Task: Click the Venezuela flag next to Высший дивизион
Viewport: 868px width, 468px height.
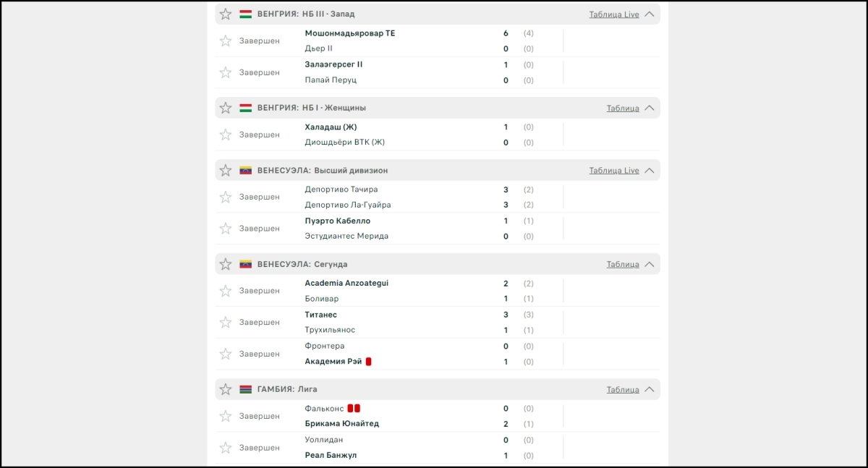Action: (x=246, y=171)
